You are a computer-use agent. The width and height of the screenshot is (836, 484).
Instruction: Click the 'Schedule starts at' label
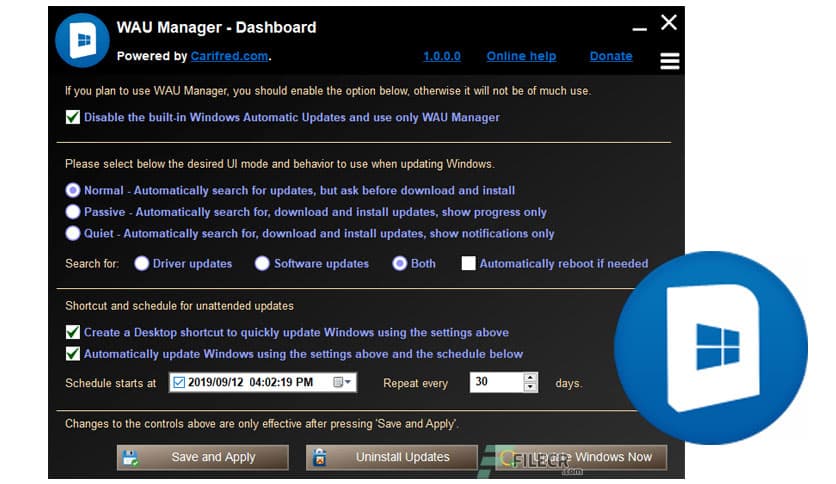[x=110, y=383]
